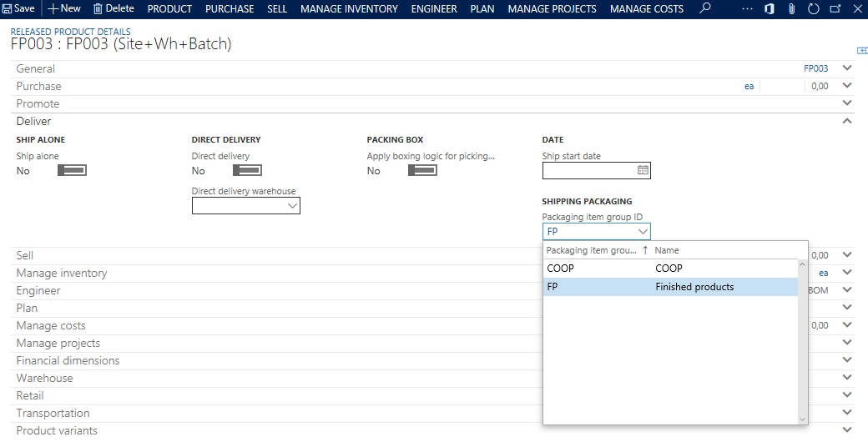Click the Save button

(19, 9)
